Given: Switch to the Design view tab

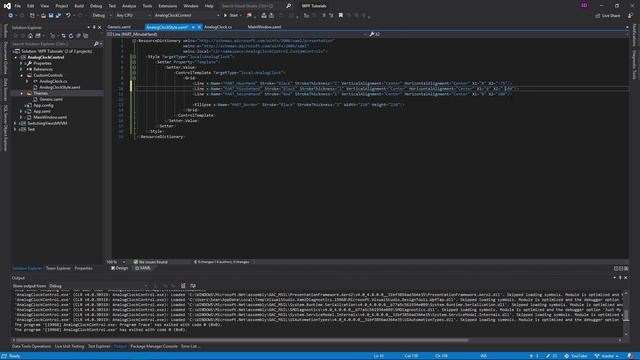Looking at the screenshot, I should point(120,268).
